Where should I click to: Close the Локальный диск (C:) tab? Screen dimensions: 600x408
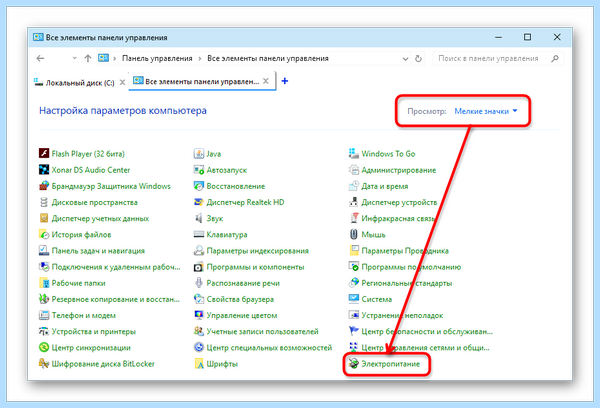tap(122, 82)
